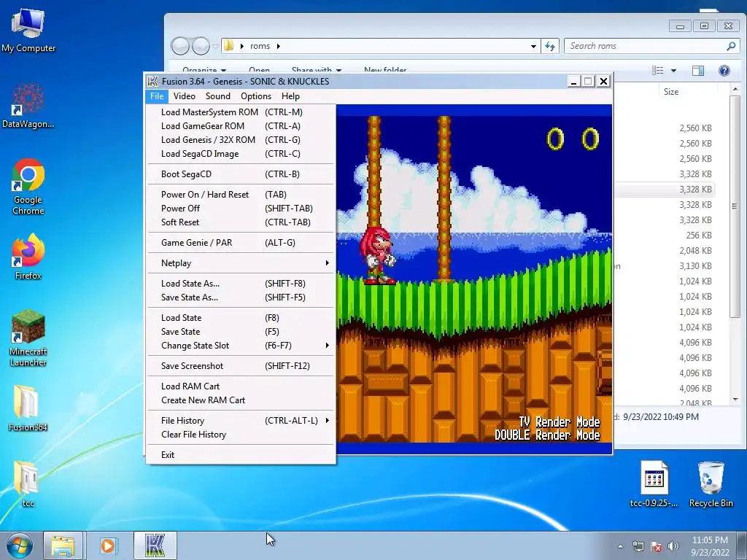This screenshot has height=560, width=747.
Task: Go forward in the roms Explorer window
Action: point(201,46)
